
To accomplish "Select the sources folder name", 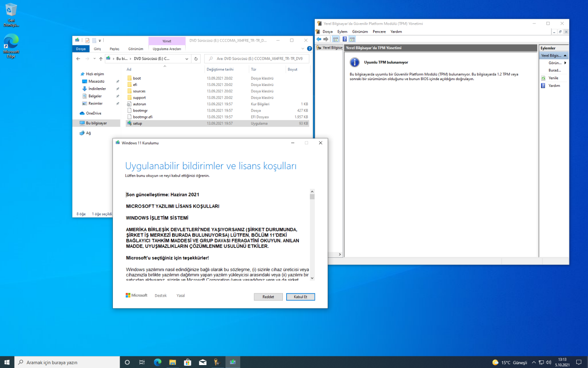I will point(139,91).
